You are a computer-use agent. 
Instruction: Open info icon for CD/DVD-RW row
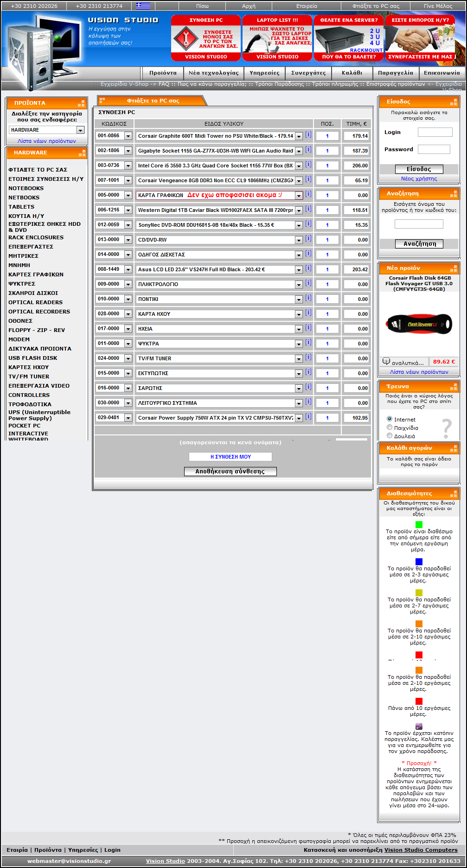(x=308, y=239)
